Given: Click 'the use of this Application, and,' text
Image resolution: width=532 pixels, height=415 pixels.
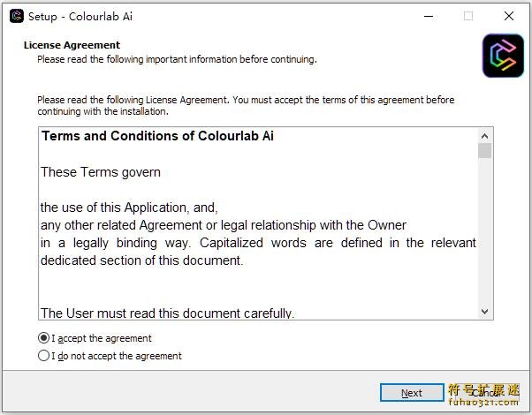Looking at the screenshot, I should coord(129,207).
